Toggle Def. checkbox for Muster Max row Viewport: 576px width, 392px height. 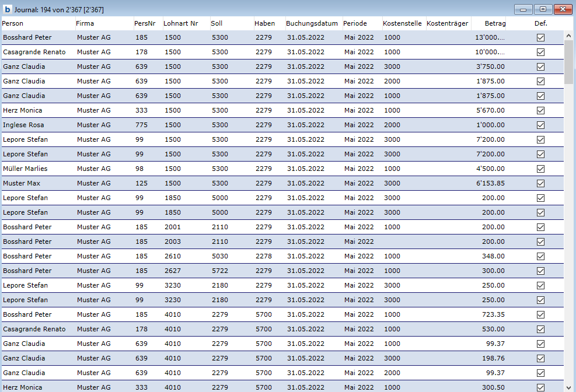540,183
